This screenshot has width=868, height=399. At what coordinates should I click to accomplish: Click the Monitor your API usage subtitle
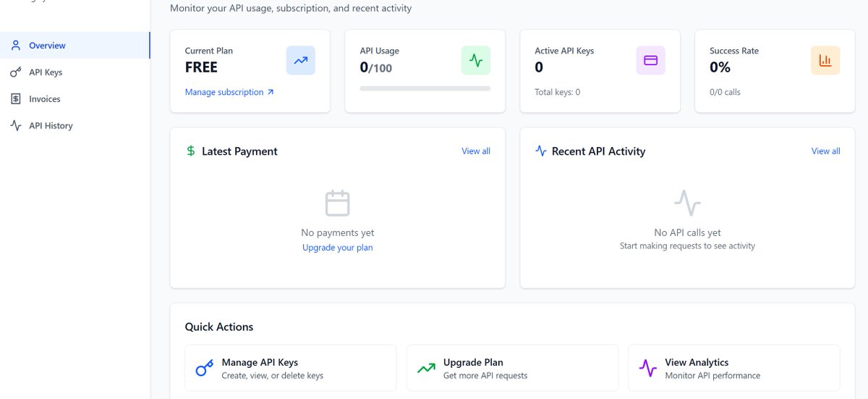coord(291,9)
